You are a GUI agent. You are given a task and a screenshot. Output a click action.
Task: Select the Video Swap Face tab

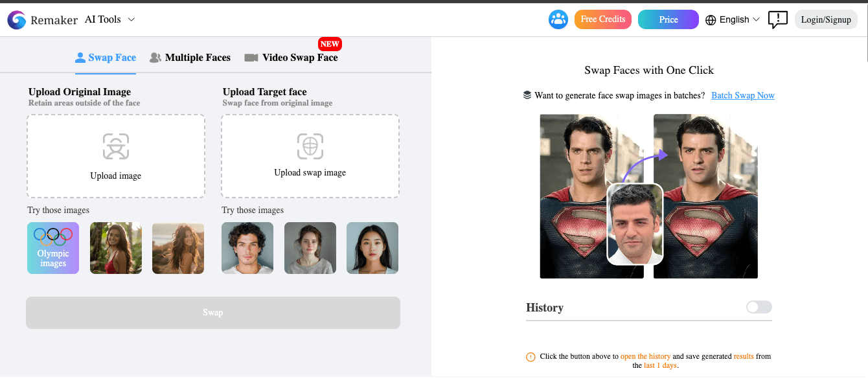291,58
